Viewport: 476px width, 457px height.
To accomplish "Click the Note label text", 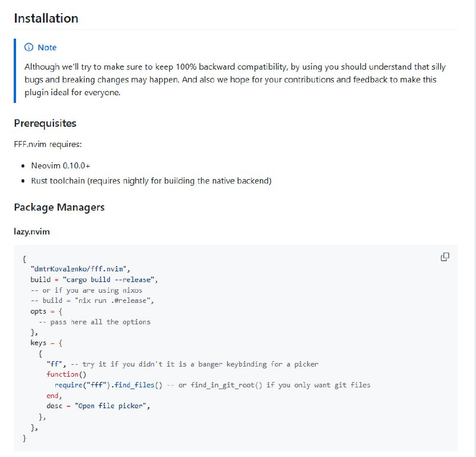I will tap(46, 48).
